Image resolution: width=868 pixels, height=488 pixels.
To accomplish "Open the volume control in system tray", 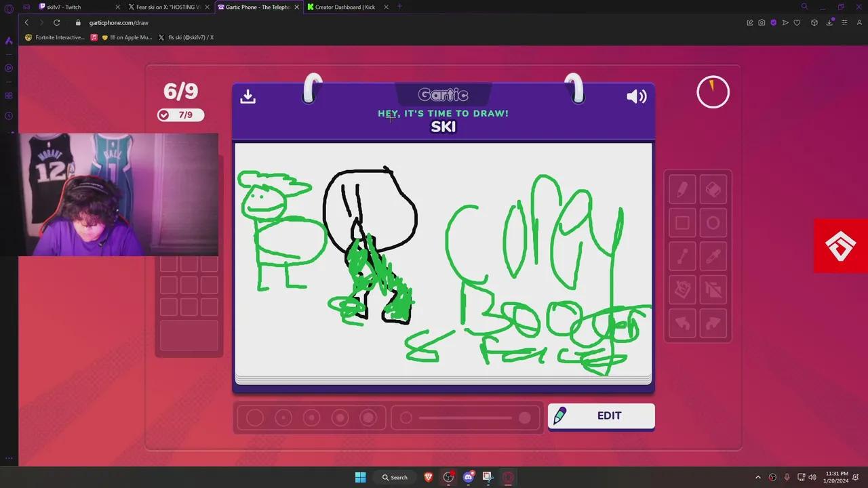I will [x=812, y=477].
